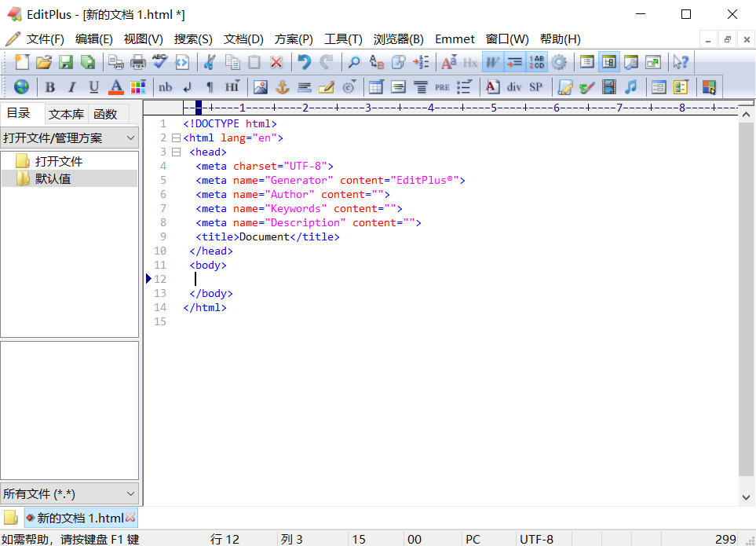Image resolution: width=756 pixels, height=546 pixels.
Task: Insert div tag from HTML toolbar
Action: [x=514, y=87]
